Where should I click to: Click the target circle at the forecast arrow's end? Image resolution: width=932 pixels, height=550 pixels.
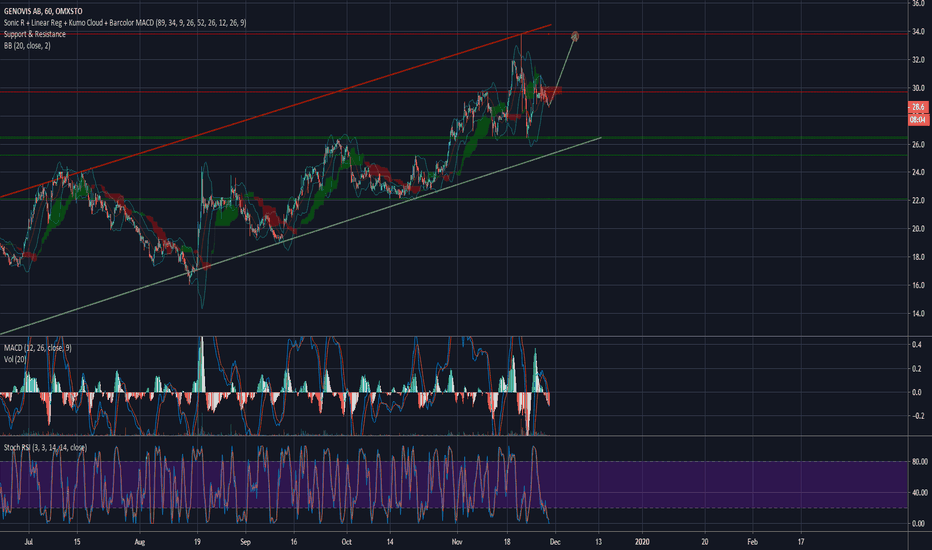click(x=575, y=37)
